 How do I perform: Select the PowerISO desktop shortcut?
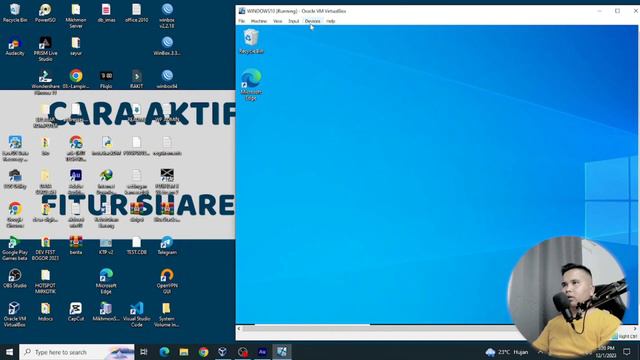point(45,13)
